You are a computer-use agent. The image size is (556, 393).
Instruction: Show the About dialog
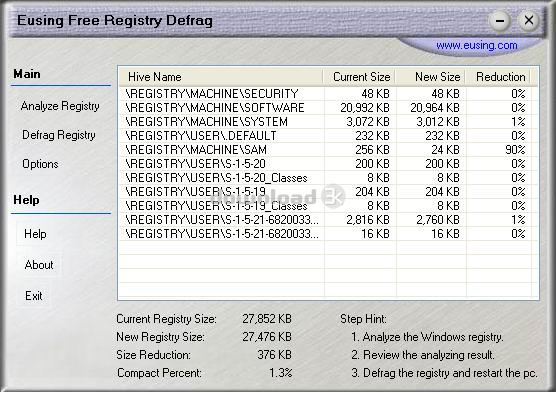(x=39, y=265)
